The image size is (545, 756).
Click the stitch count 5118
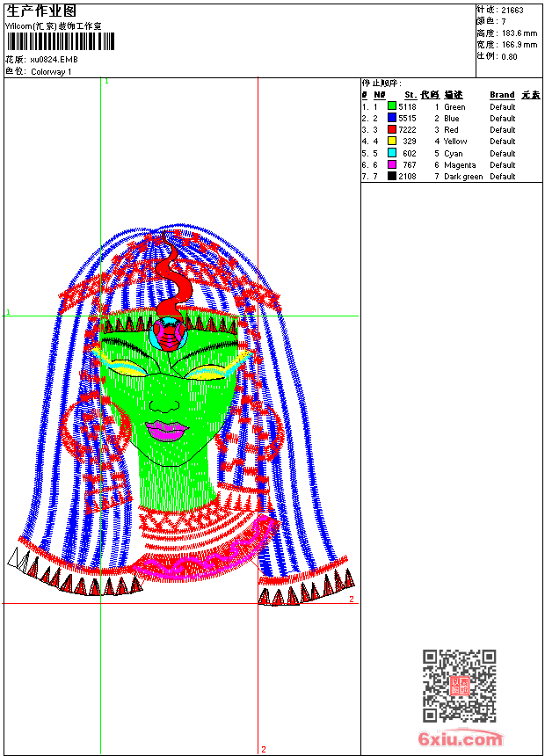(x=407, y=106)
